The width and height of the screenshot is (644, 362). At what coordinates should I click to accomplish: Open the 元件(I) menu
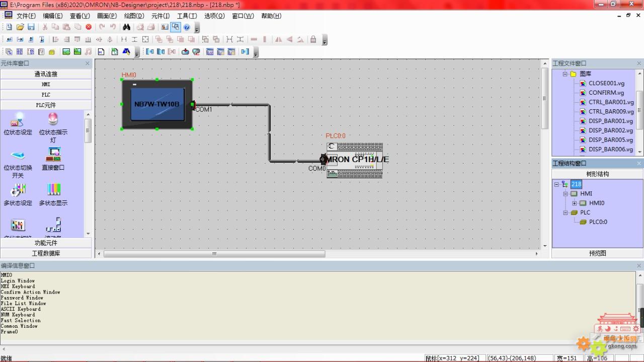[160, 16]
